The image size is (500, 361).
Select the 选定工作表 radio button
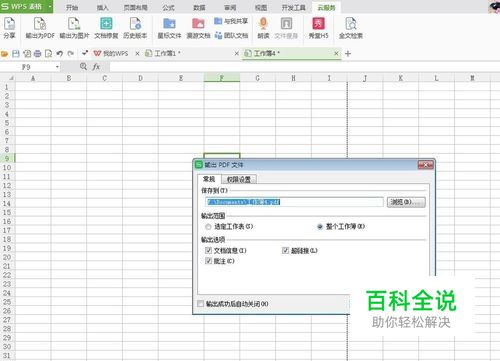[x=208, y=227]
